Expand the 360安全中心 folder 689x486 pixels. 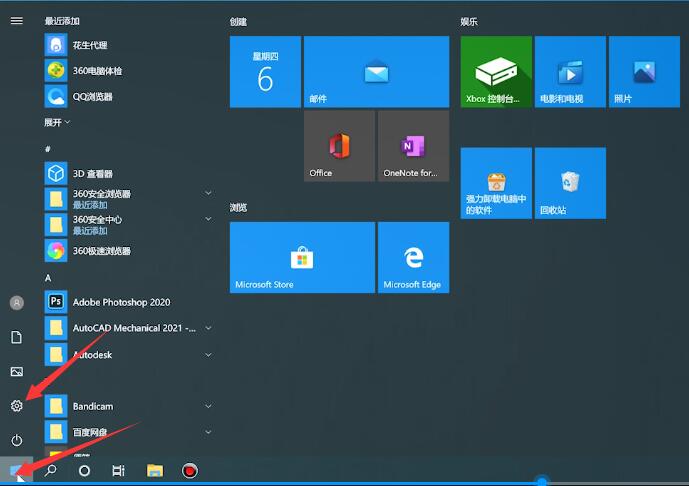128,225
